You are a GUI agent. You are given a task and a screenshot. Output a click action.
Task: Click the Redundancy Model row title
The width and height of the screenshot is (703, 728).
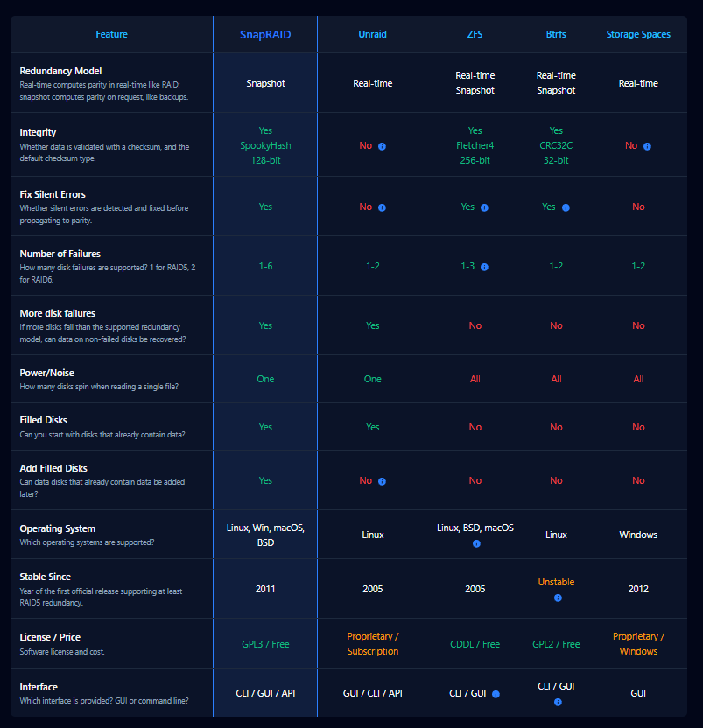(60, 71)
